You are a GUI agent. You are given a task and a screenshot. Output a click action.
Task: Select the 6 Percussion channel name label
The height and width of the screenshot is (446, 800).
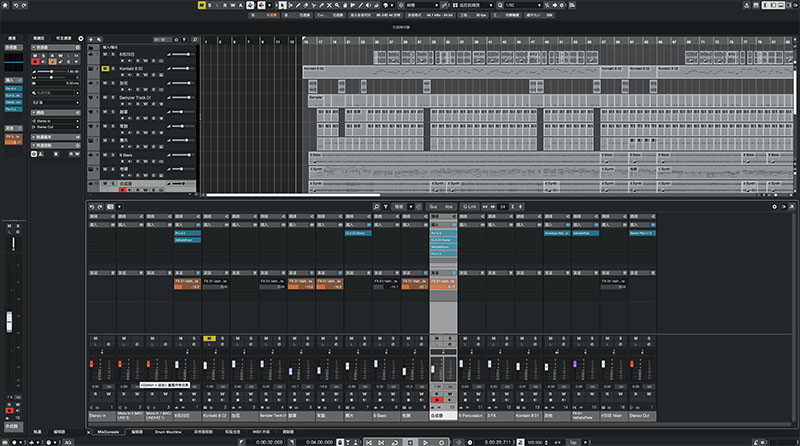[x=471, y=416]
